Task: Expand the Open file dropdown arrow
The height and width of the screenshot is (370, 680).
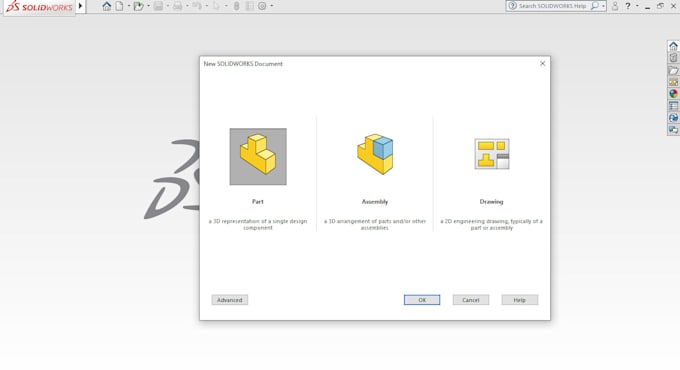Action: click(148, 6)
